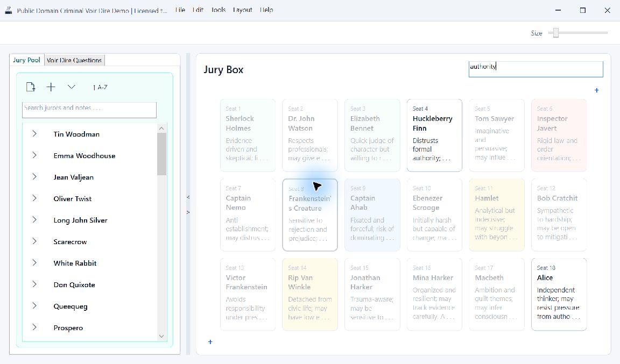
Task: Click the plus icon below the Jury Box search field
Action: [597, 90]
